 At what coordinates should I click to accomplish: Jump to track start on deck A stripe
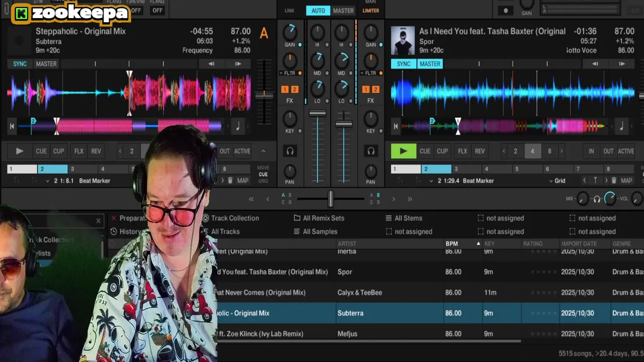[x=12, y=126]
